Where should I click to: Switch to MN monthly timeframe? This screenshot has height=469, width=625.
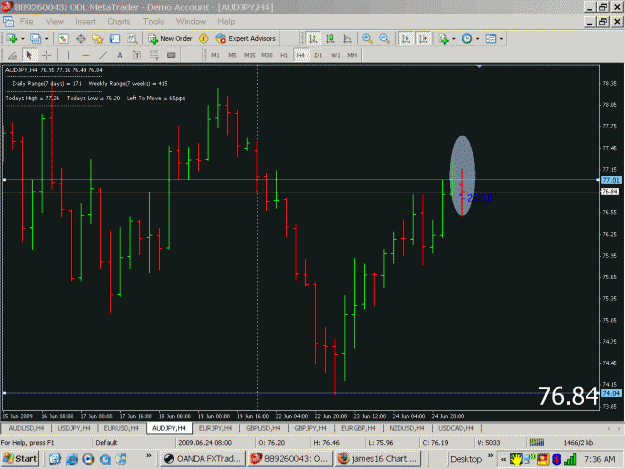point(352,55)
